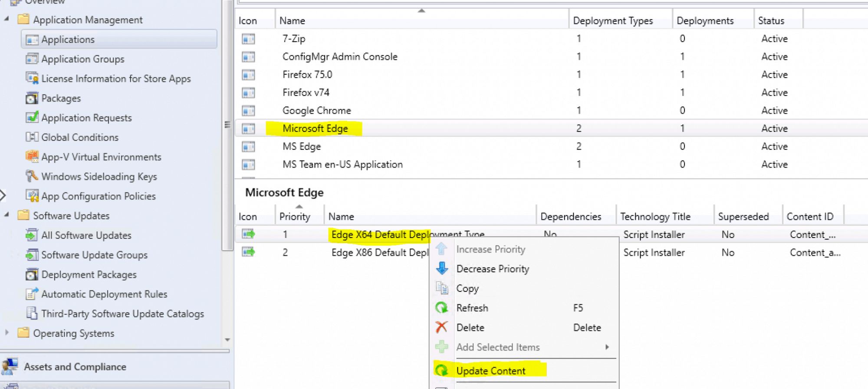
Task: Click the Superseded column header
Action: click(x=748, y=216)
